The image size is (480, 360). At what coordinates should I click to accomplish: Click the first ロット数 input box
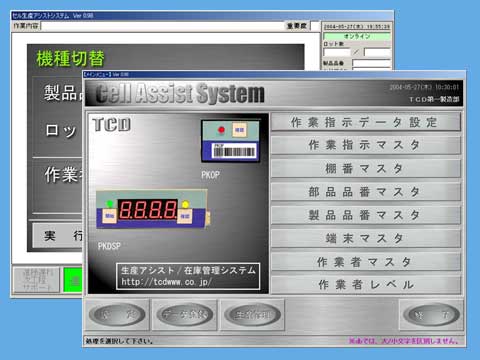pos(337,52)
